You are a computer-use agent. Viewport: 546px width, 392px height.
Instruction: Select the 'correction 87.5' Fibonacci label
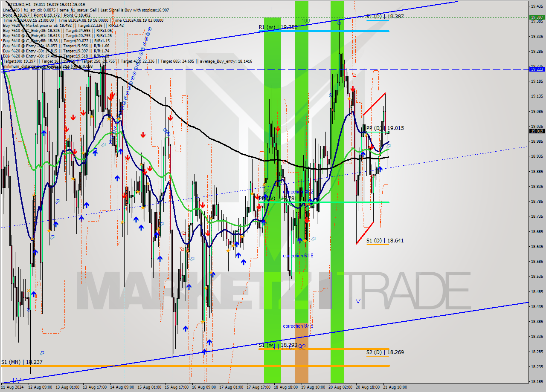pyautogui.click(x=298, y=326)
